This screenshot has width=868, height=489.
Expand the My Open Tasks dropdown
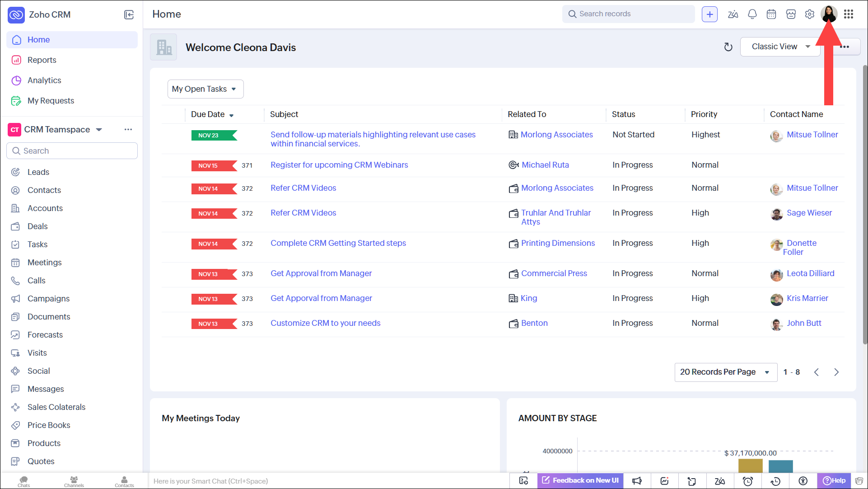click(205, 89)
